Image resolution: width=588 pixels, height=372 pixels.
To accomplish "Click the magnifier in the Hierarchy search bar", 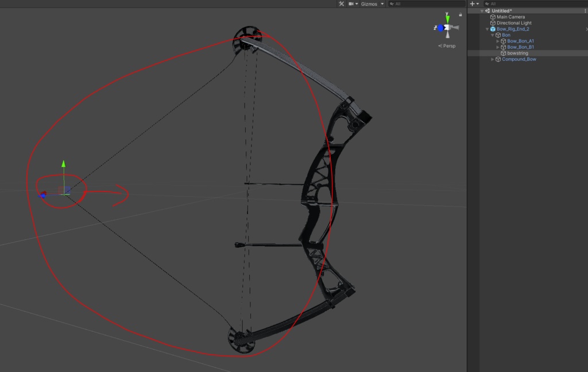I will (487, 3).
